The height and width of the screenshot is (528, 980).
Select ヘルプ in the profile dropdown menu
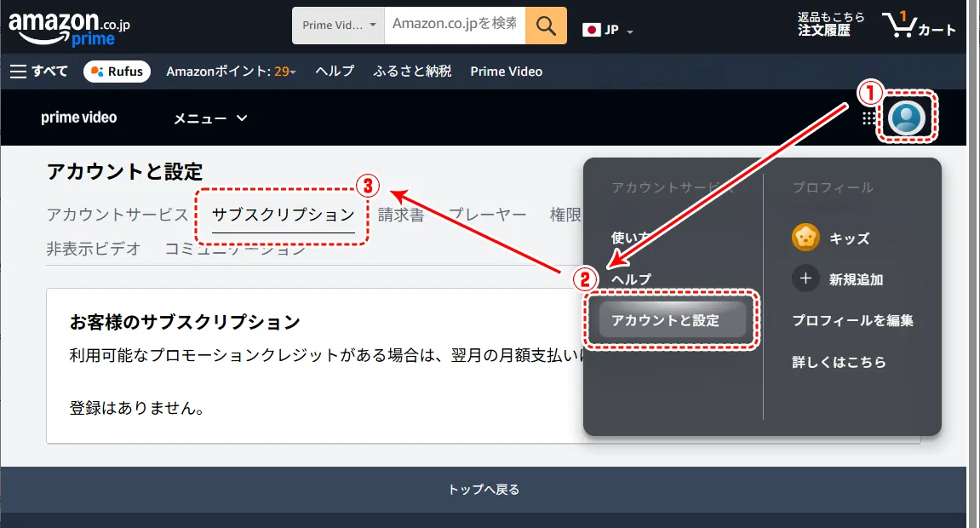pos(631,279)
